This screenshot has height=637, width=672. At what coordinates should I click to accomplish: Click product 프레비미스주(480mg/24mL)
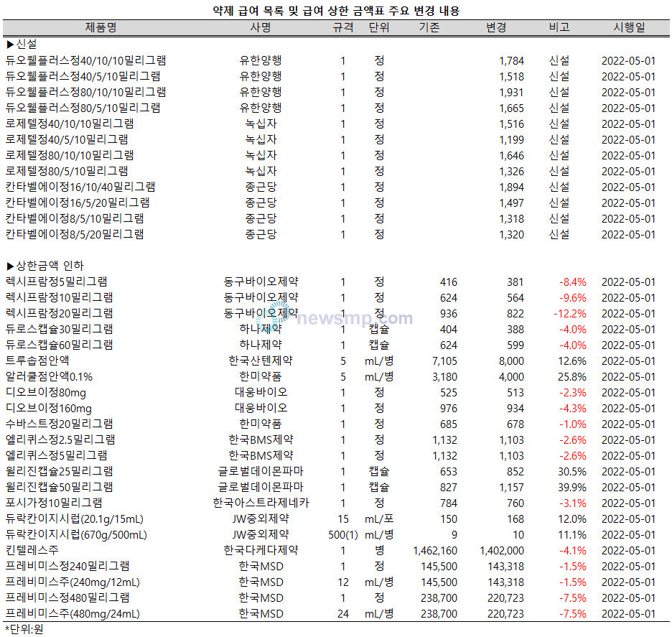[x=73, y=613]
